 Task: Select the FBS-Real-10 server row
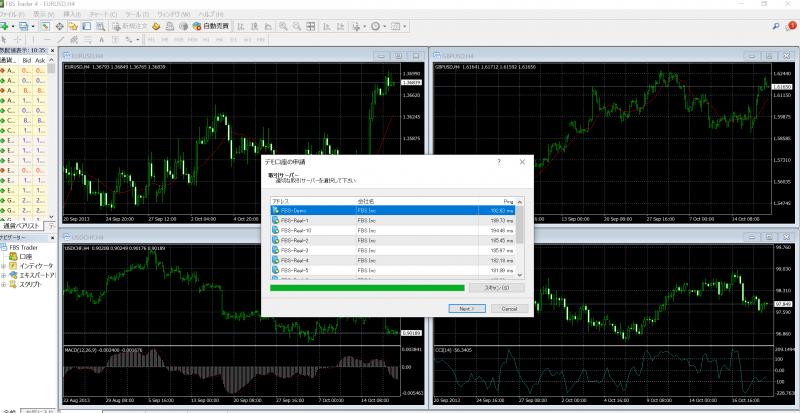coord(392,230)
